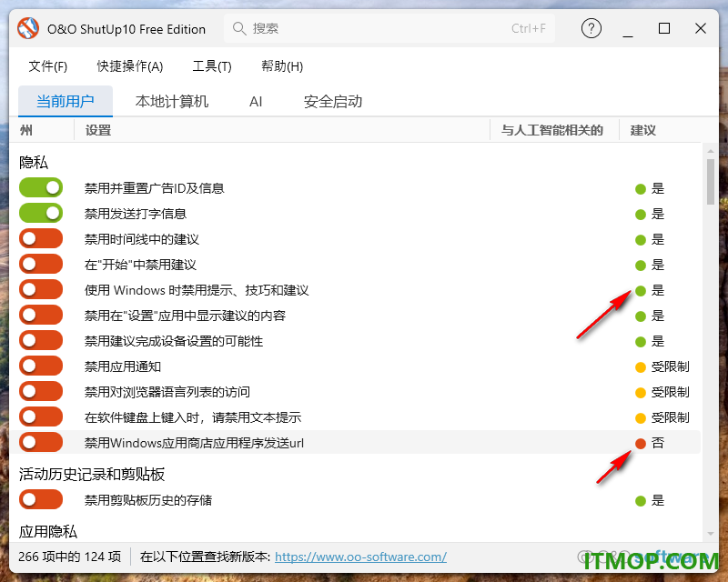Select the 应用隐私 category heading
The height and width of the screenshot is (582, 728).
tap(48, 531)
